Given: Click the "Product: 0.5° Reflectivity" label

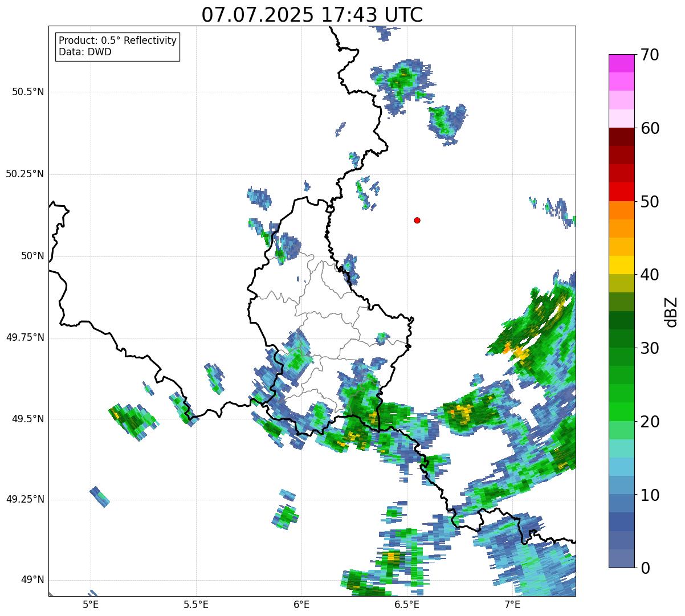Looking at the screenshot, I should pyautogui.click(x=118, y=41).
